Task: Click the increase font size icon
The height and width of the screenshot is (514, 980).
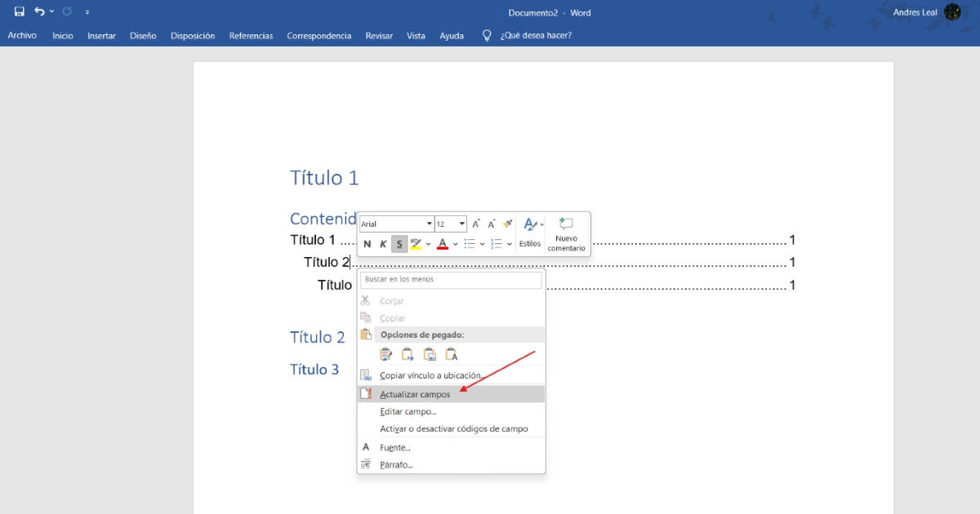Action: point(476,224)
